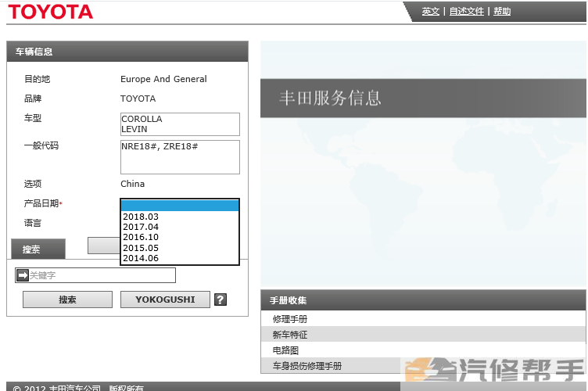Select the COROLLA LEVIN model listbox

point(180,124)
